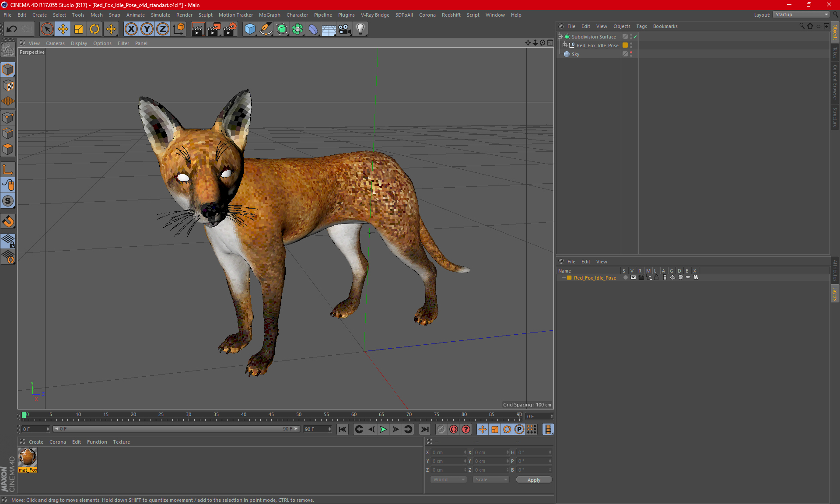Toggle X axis lock
Image resolution: width=840 pixels, height=504 pixels.
[x=131, y=29]
